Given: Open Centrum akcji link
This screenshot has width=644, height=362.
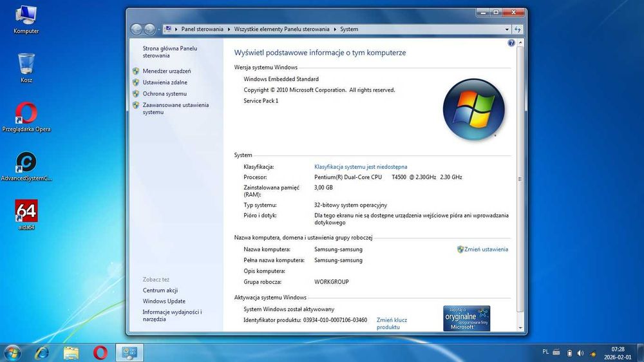Looking at the screenshot, I should click(160, 291).
